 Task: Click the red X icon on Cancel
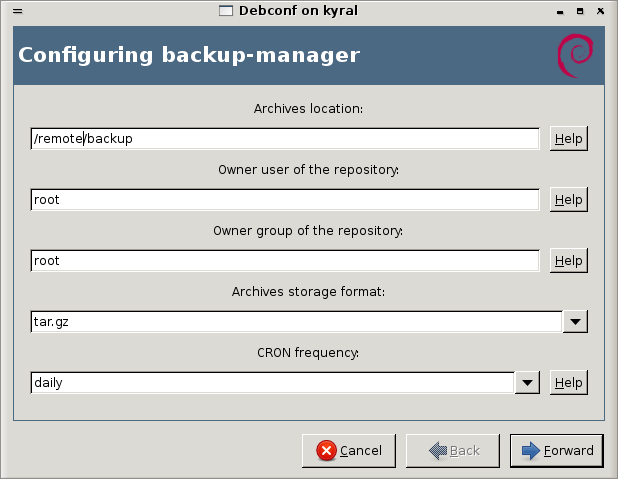point(326,451)
